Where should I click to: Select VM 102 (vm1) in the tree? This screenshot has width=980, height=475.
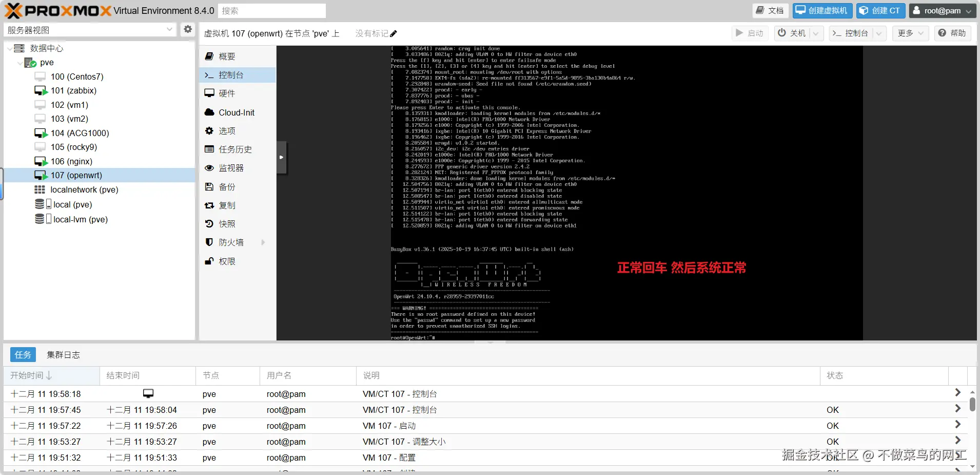[69, 105]
